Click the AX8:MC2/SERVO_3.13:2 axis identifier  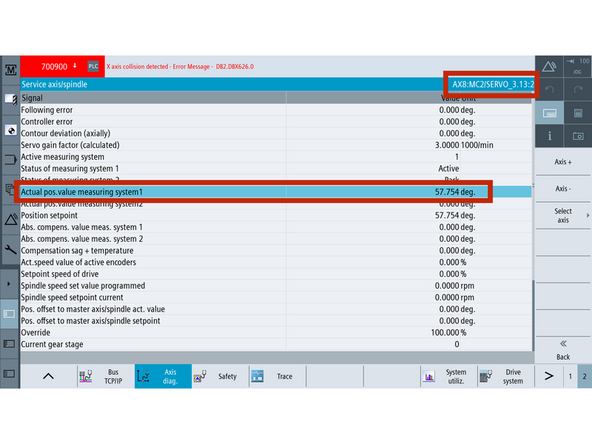pyautogui.click(x=493, y=84)
